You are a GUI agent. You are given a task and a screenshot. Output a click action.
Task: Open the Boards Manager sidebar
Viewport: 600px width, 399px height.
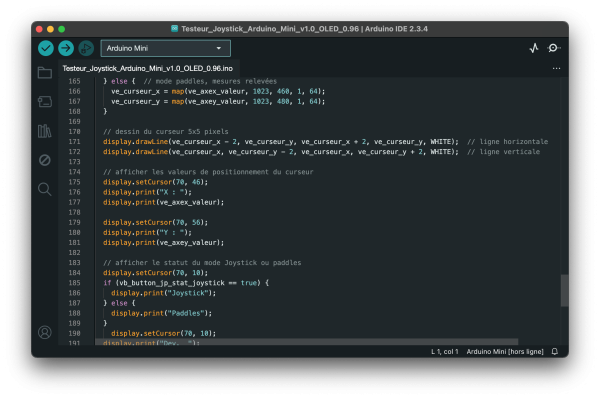(45, 101)
